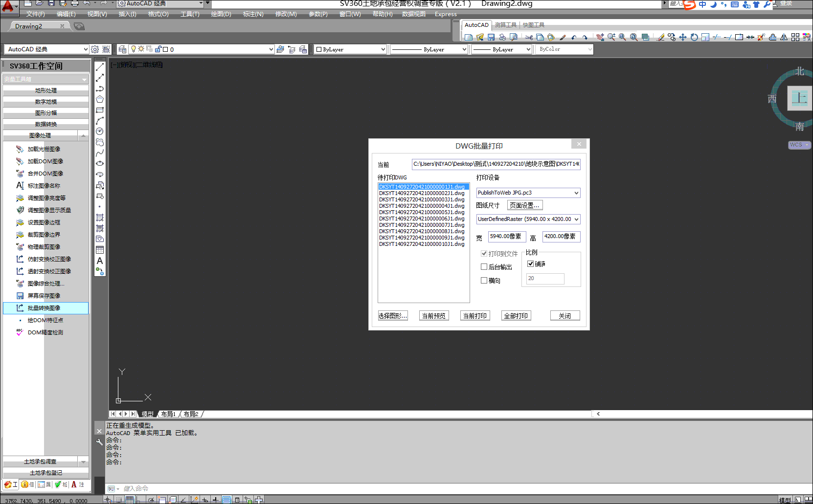Click the Save disk icon
This screenshot has height=504, width=813.
[491, 37]
